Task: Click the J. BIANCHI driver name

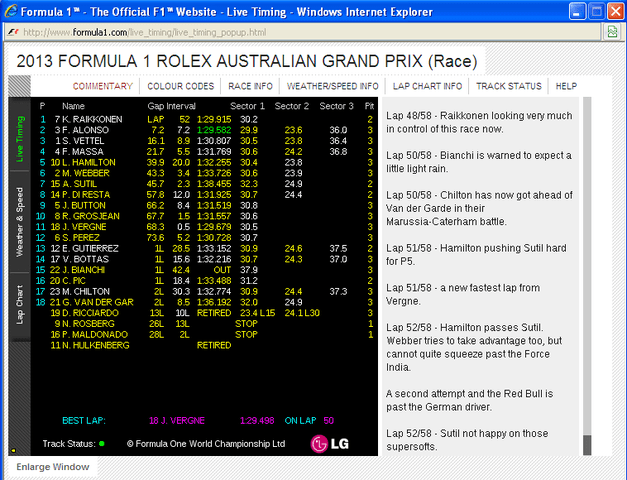Action: coord(83,270)
